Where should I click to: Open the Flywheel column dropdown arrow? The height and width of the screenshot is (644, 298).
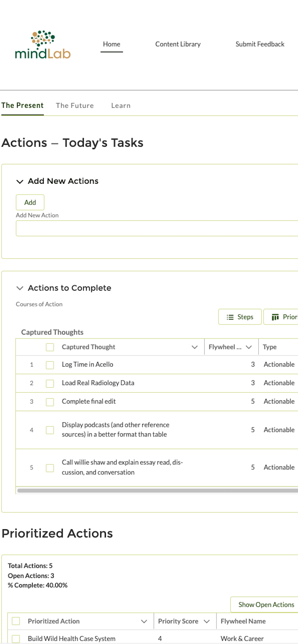point(249,347)
